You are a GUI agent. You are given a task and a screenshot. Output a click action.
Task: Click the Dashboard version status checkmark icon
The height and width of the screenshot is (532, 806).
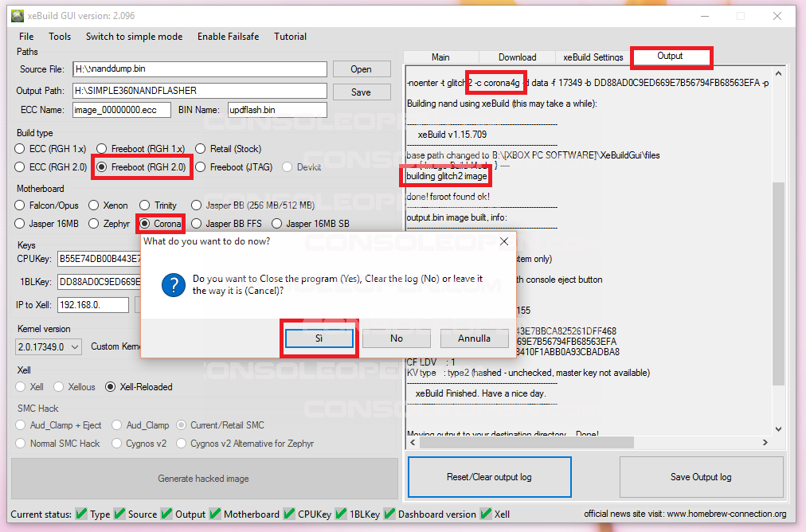tap(389, 514)
